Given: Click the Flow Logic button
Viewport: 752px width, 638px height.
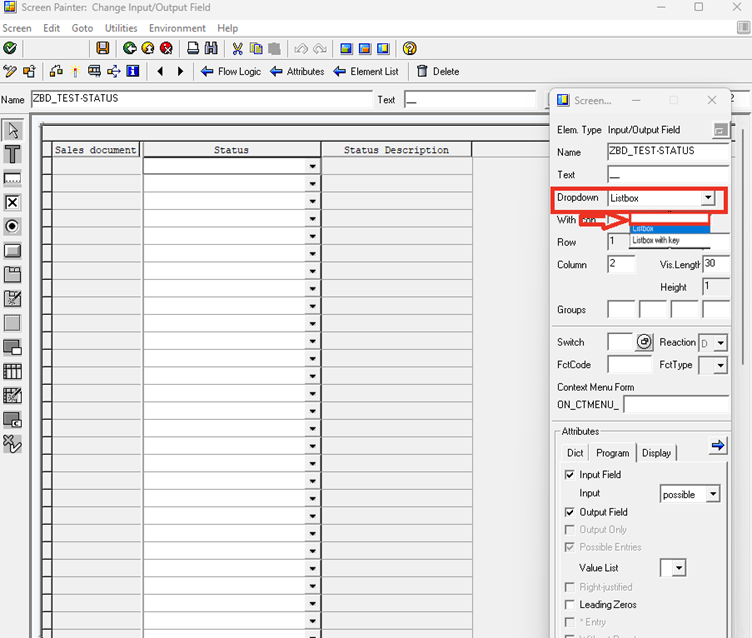Looking at the screenshot, I should (x=231, y=71).
